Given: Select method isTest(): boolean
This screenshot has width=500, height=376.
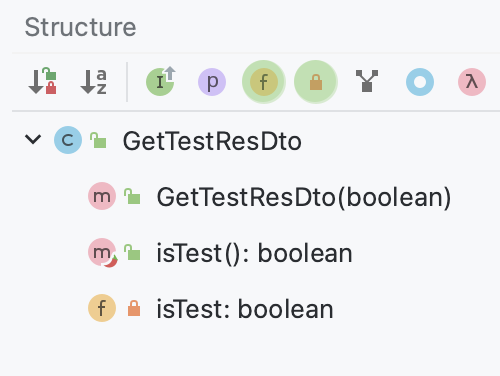Looking at the screenshot, I should (x=254, y=253).
